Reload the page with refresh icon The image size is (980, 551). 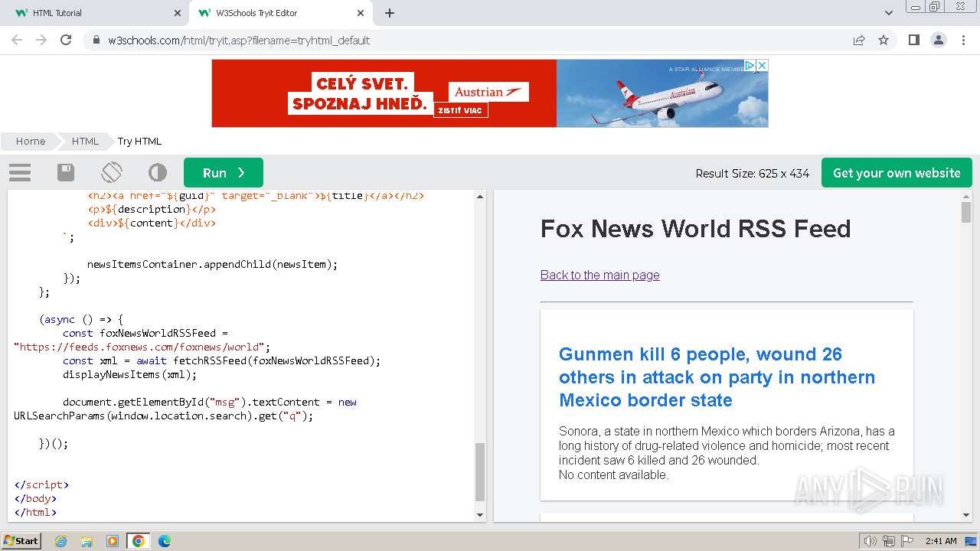pyautogui.click(x=66, y=40)
